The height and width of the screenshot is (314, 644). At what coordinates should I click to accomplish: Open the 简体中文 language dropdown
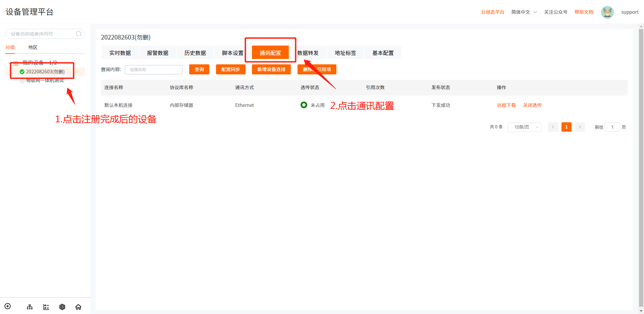tap(524, 12)
